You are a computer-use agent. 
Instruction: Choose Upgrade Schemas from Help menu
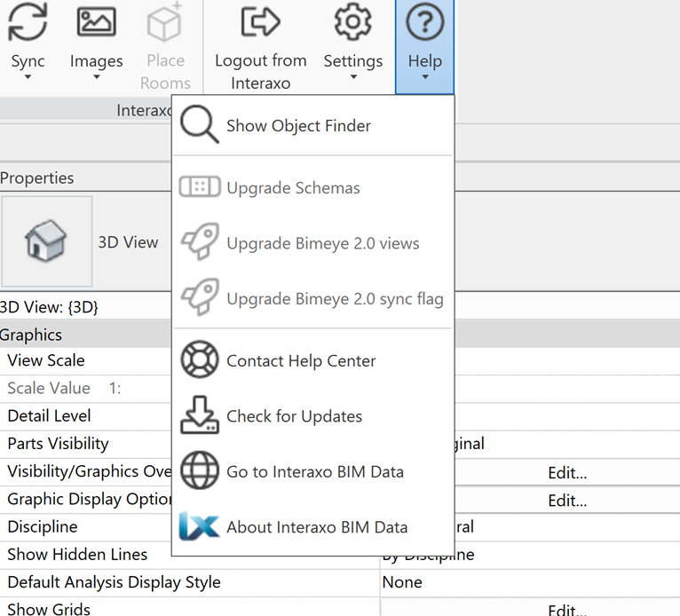(312, 187)
